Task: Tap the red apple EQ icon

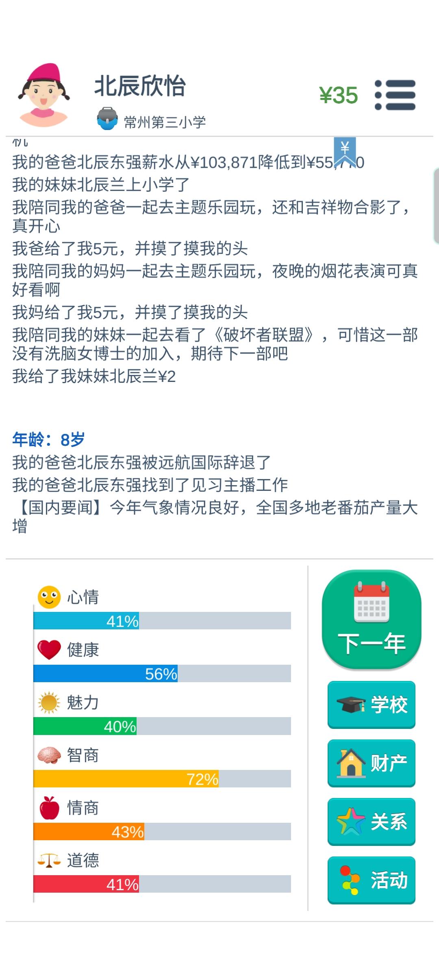Action: 49,808
